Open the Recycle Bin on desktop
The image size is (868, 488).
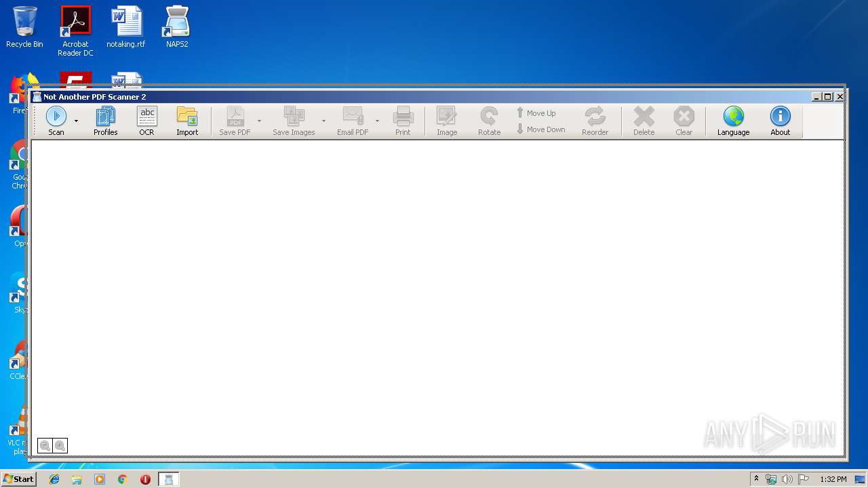click(x=24, y=27)
